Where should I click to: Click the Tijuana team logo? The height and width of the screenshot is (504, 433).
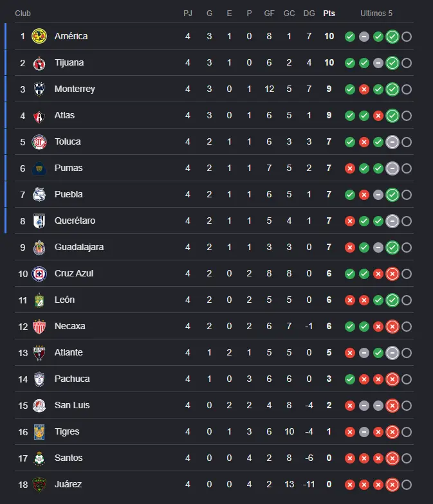(x=39, y=63)
